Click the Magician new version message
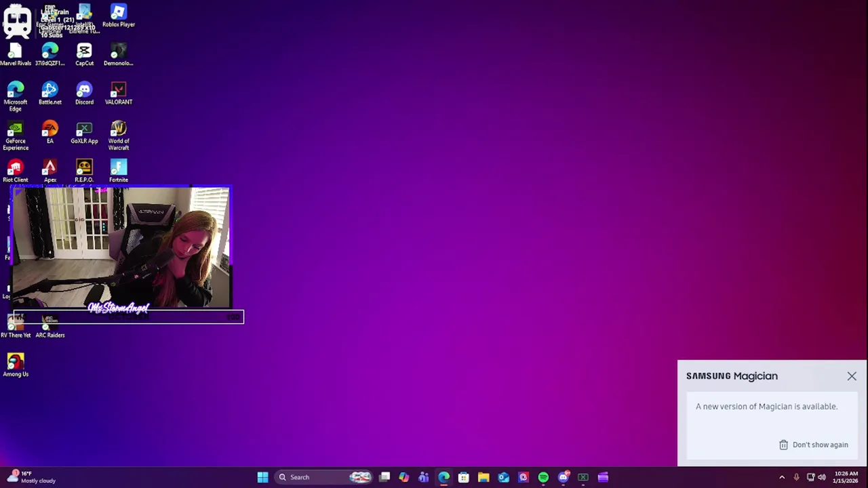Screen dimensions: 868x488 coord(766,407)
